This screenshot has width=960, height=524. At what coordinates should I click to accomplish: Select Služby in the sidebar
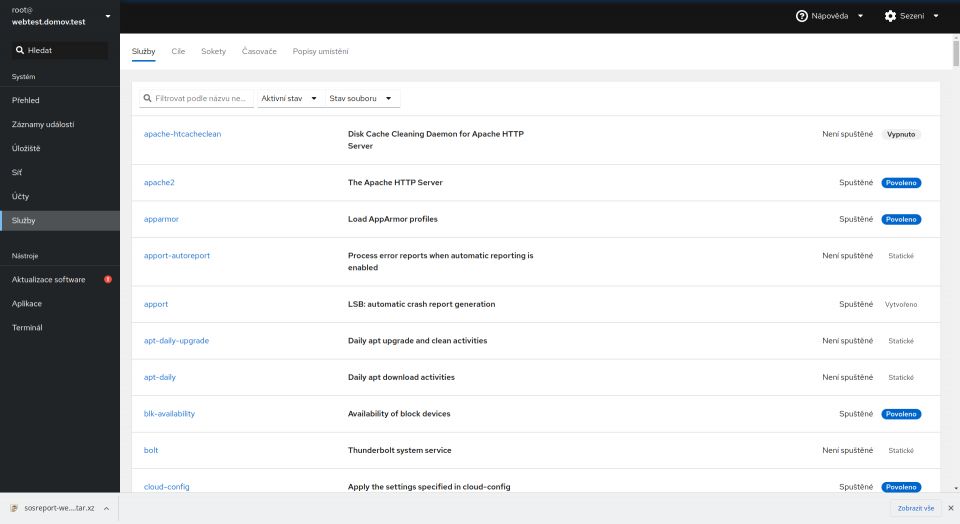tap(60, 220)
